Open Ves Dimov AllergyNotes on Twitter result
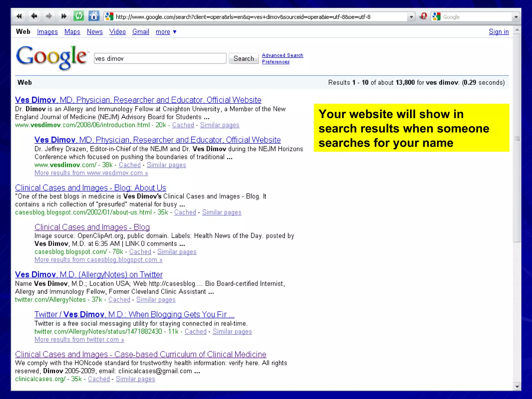The image size is (532, 399). [x=89, y=274]
